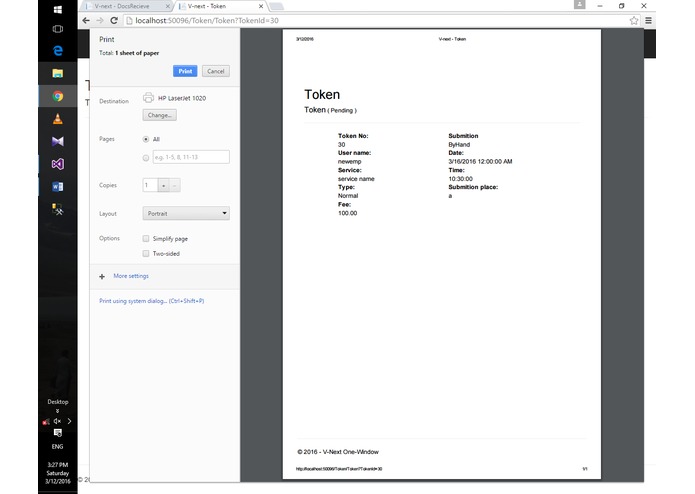The image size is (695, 494).
Task: Click the blue Print button
Action: tap(185, 71)
